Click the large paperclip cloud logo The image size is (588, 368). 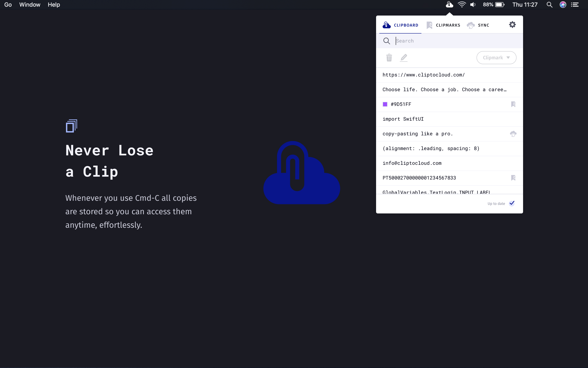coord(302,173)
